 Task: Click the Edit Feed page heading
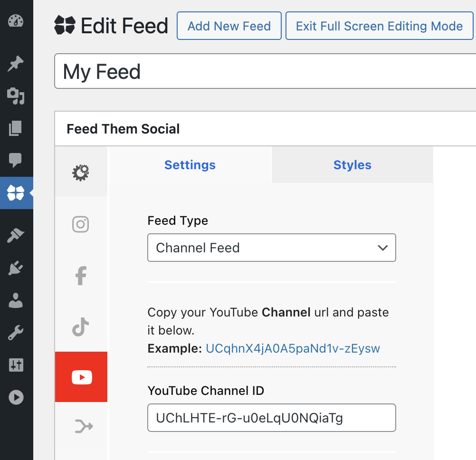tap(124, 26)
